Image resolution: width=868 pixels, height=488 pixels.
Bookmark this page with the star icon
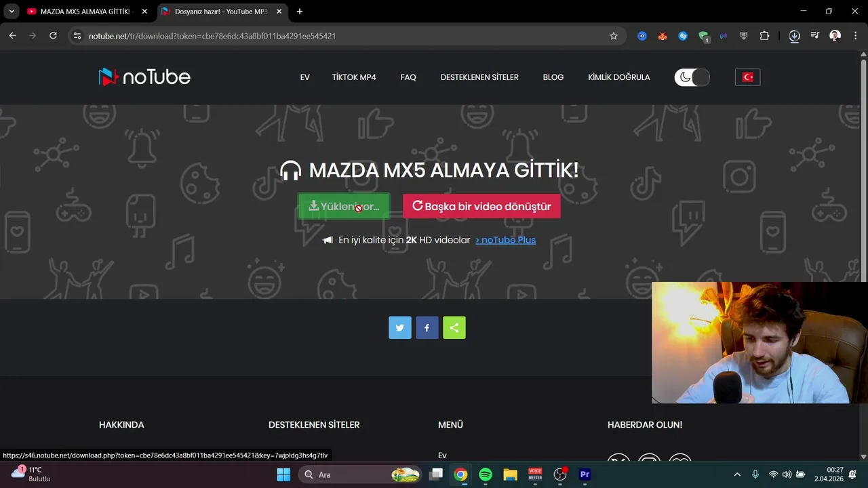614,36
